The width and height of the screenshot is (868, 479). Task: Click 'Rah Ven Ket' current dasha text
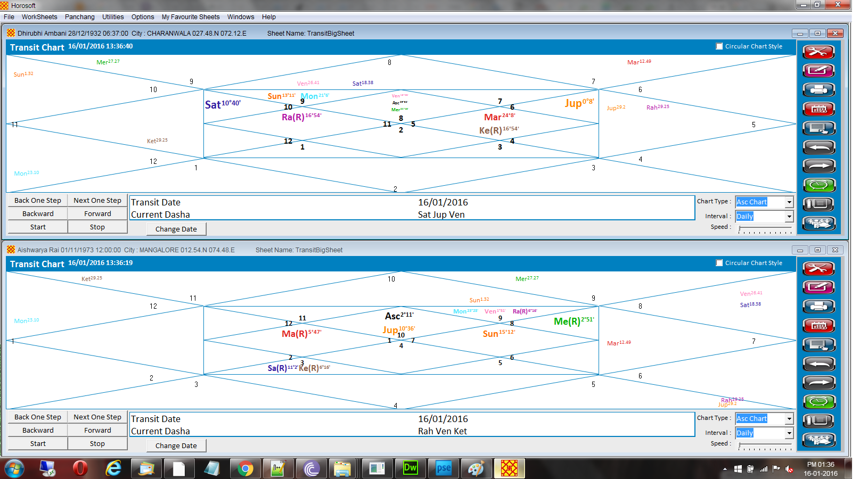(443, 431)
